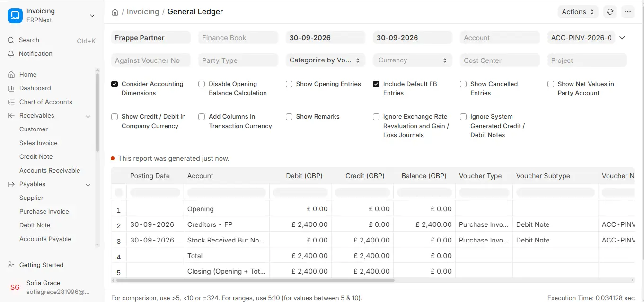
Task: Click the voucher field ACC-PINV-2026-0
Action: [x=581, y=38]
